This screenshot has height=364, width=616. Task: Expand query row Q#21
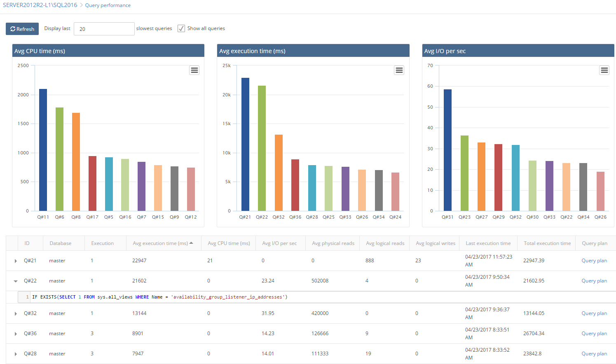(x=16, y=260)
